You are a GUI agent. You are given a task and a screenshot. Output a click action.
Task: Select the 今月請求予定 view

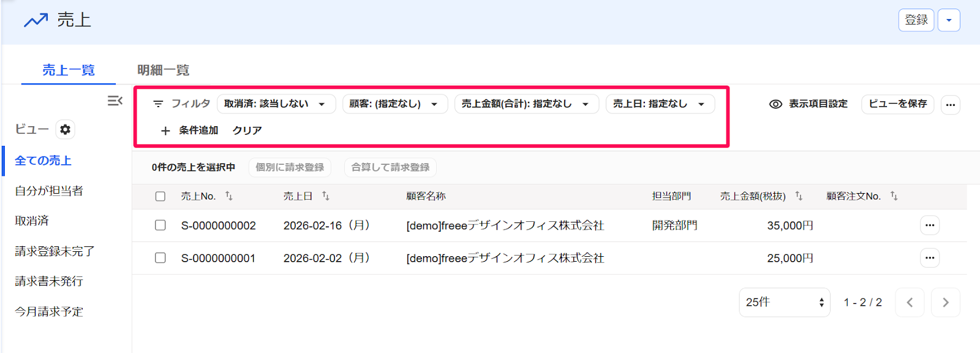[x=49, y=311]
